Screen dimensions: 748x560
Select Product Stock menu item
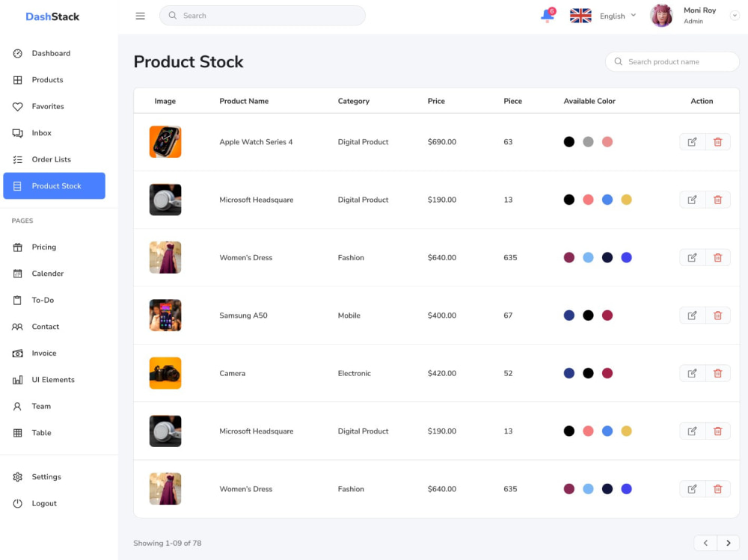pyautogui.click(x=55, y=185)
